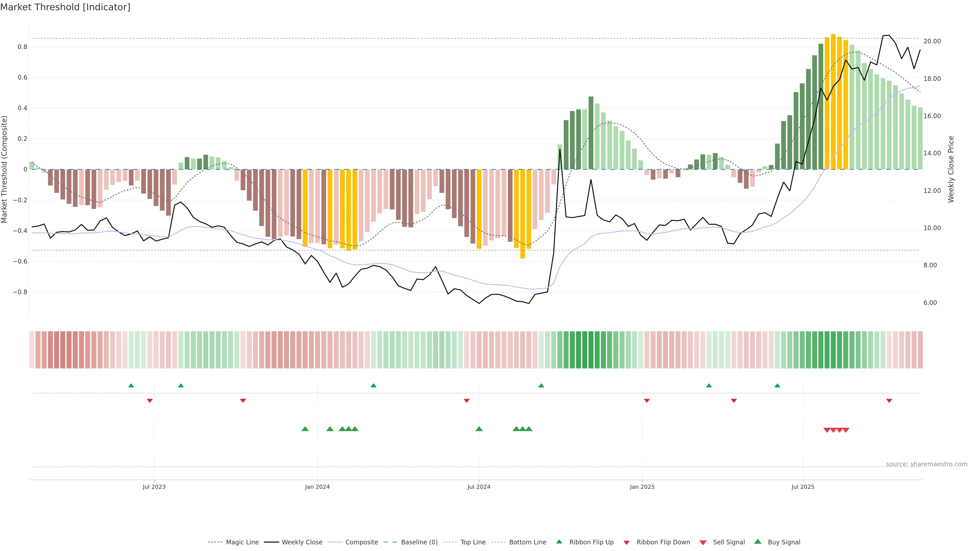Image resolution: width=980 pixels, height=551 pixels.
Task: Click the Jul 2025 x-axis label
Action: coord(803,487)
